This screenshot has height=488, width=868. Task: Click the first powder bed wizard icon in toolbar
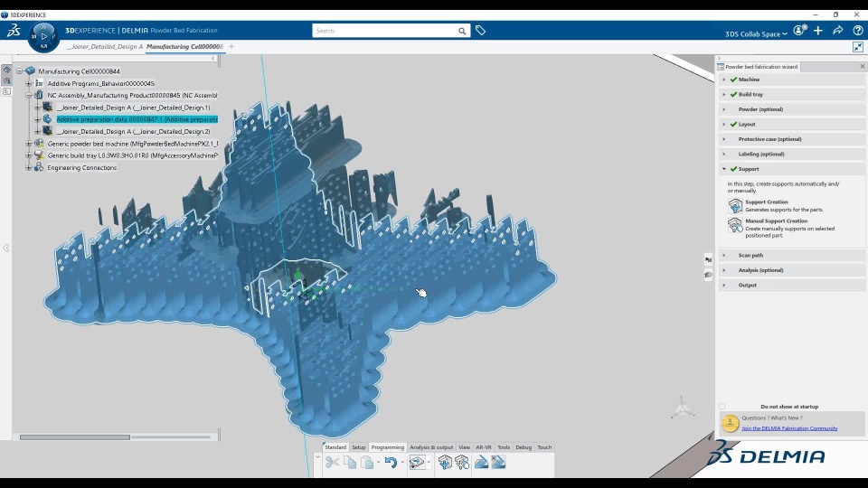[481, 462]
